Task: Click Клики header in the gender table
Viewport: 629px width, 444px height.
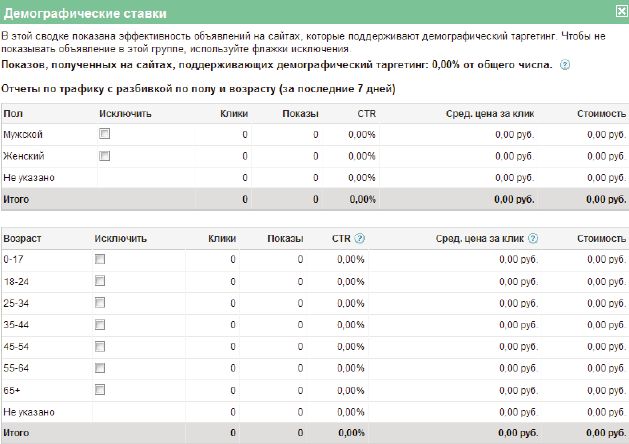Action: (233, 113)
